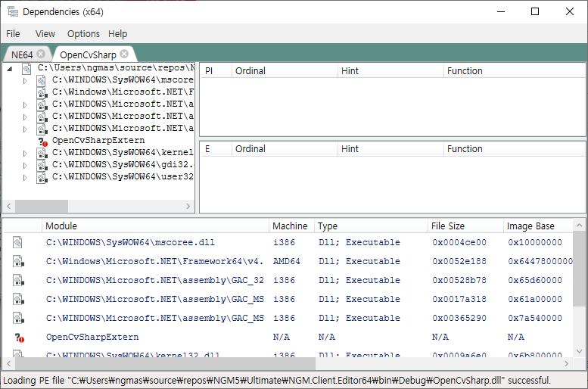Click module list horizontal scroll right arrow

tap(567, 364)
